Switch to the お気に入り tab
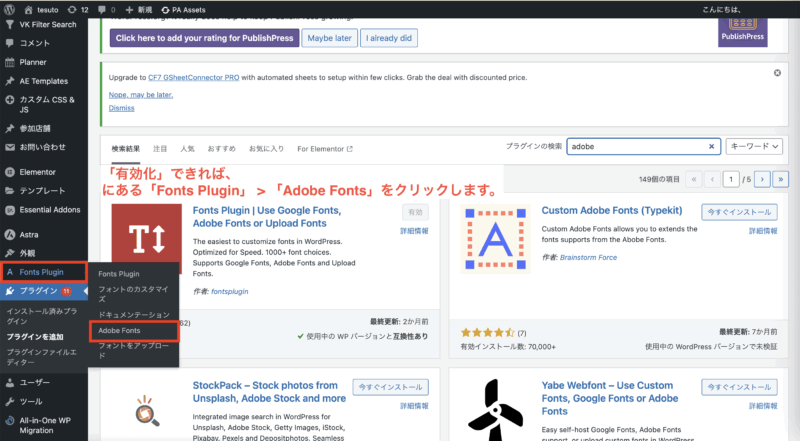 pos(266,149)
